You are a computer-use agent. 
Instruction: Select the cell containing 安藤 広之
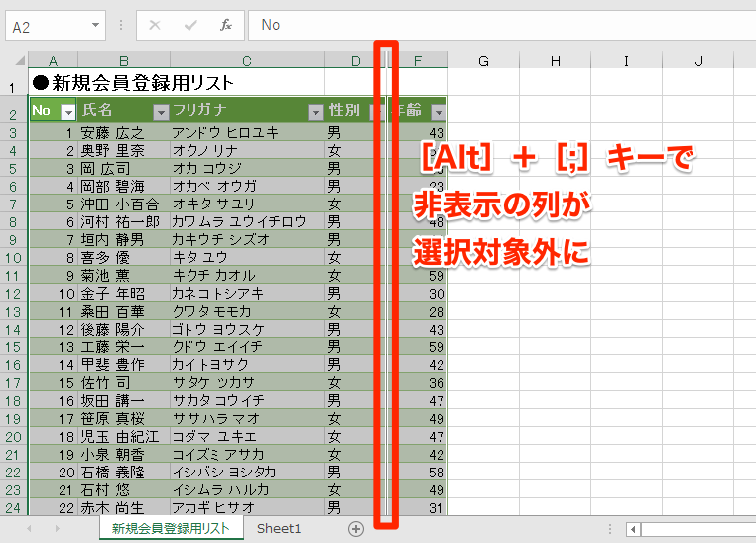pyautogui.click(x=123, y=132)
